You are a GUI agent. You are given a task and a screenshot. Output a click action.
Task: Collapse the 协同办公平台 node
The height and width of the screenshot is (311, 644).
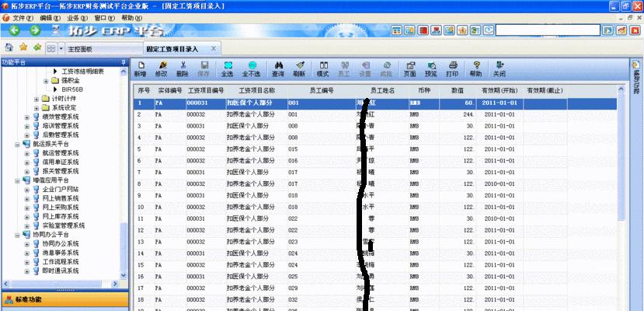17,235
